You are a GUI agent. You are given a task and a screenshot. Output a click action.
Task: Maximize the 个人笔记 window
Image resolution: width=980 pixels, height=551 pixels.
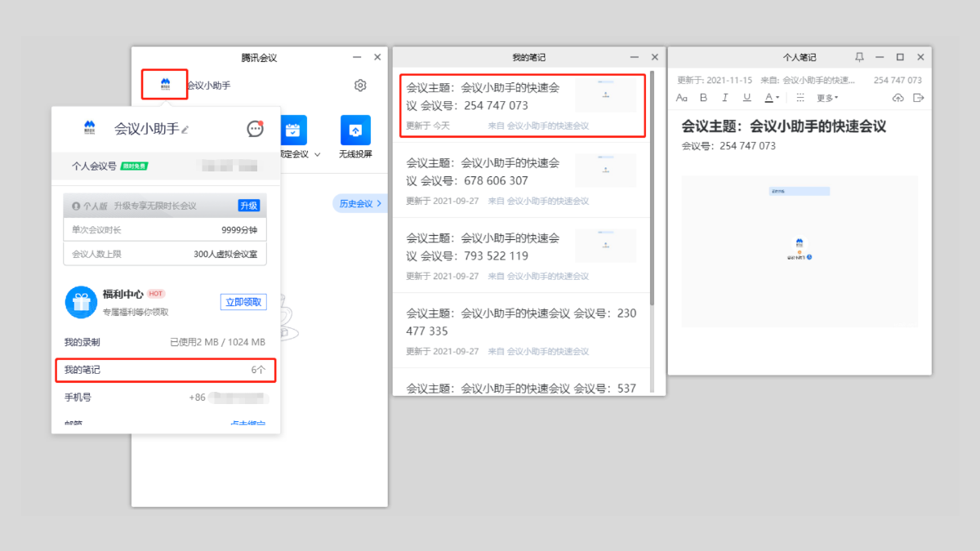click(x=900, y=57)
